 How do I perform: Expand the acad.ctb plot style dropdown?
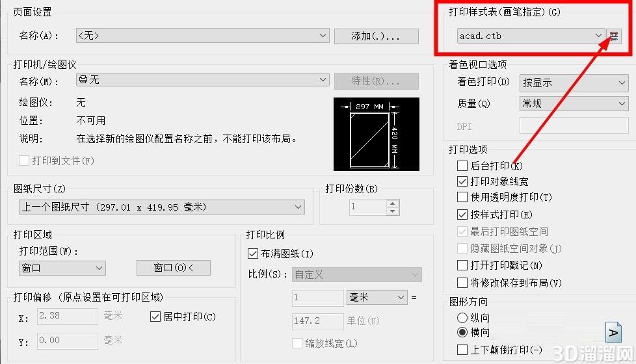click(531, 36)
